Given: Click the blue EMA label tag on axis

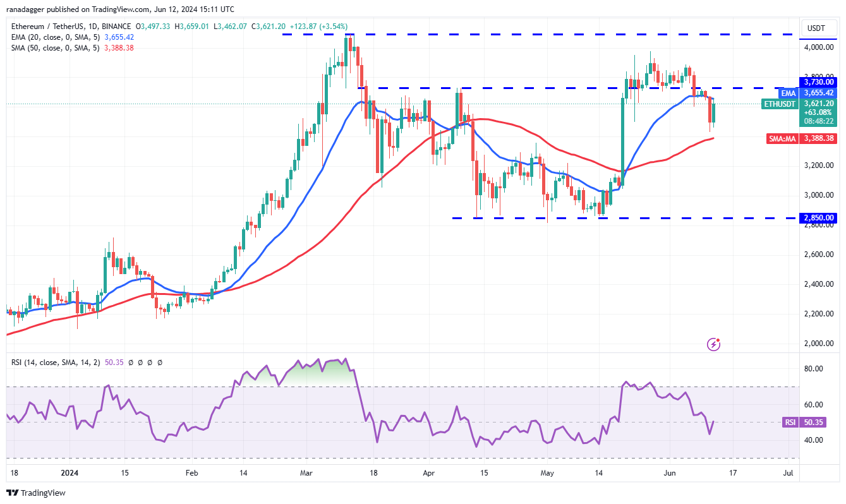Looking at the screenshot, I should (x=787, y=93).
